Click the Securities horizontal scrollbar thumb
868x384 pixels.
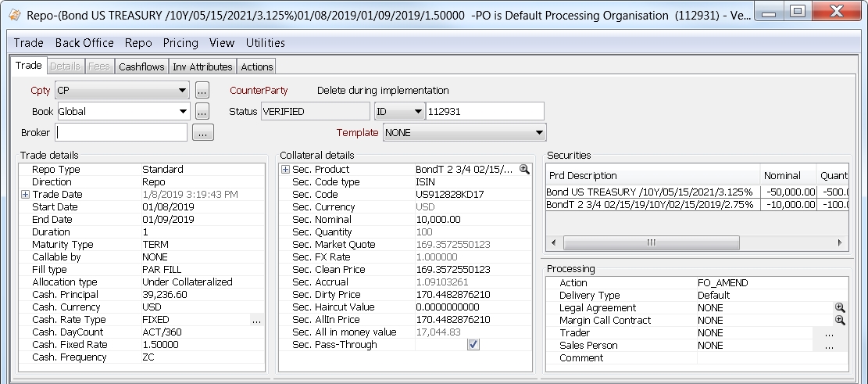coord(651,242)
